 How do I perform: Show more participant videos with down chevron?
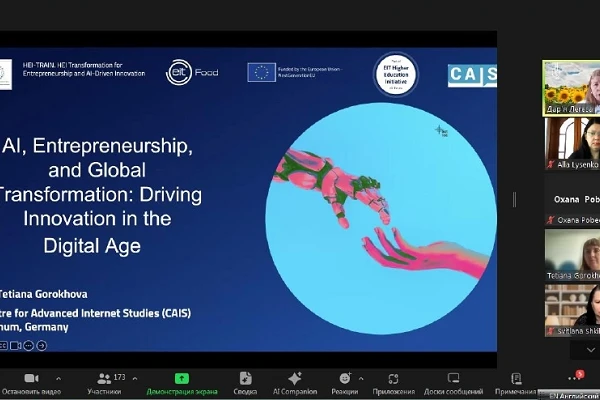click(x=590, y=350)
